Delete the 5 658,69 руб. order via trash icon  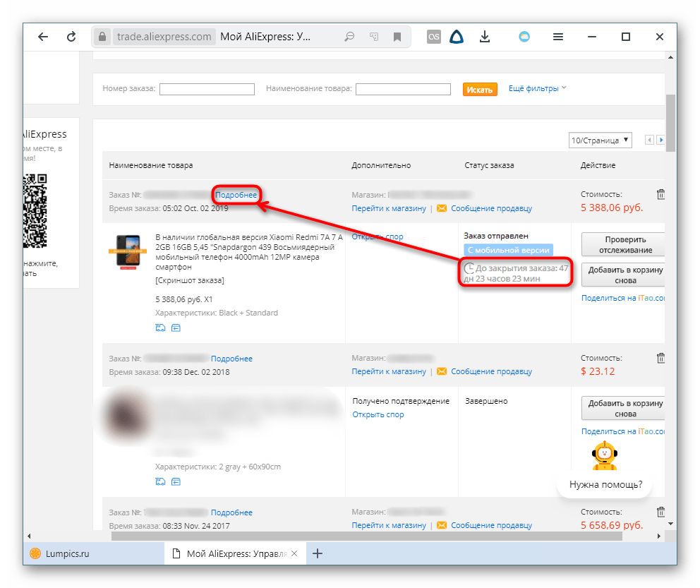[x=660, y=512]
